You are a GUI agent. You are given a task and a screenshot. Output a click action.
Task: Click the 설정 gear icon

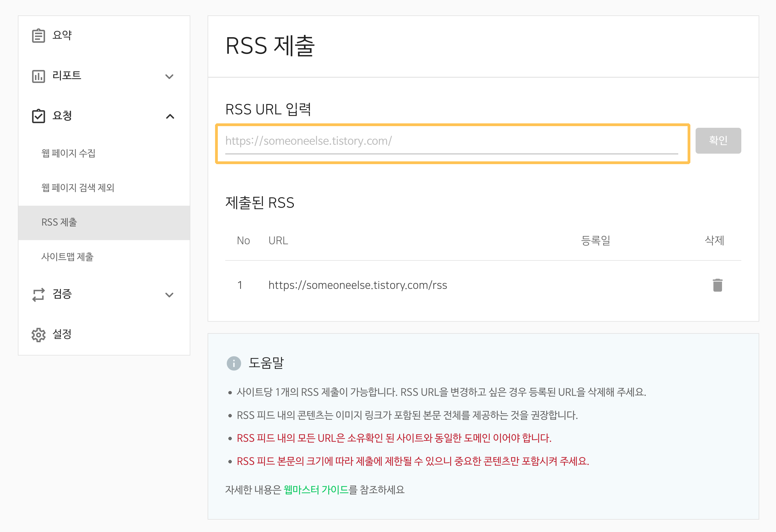[38, 335]
